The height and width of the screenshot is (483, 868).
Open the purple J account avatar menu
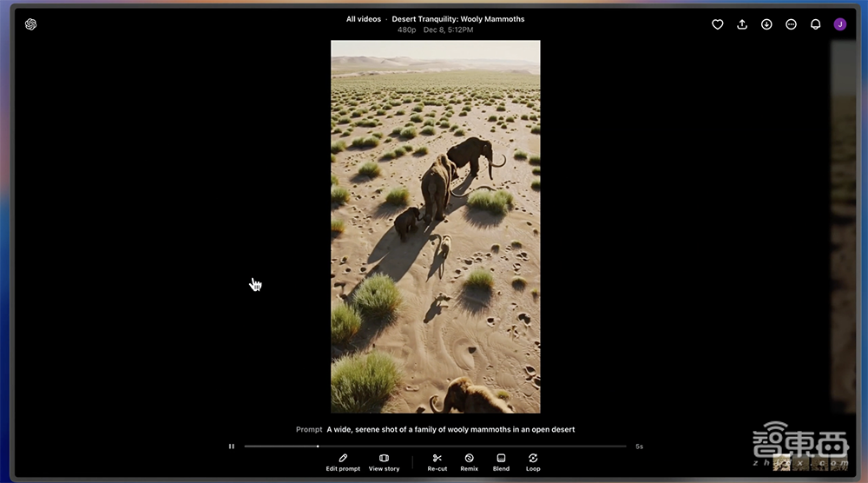click(839, 24)
